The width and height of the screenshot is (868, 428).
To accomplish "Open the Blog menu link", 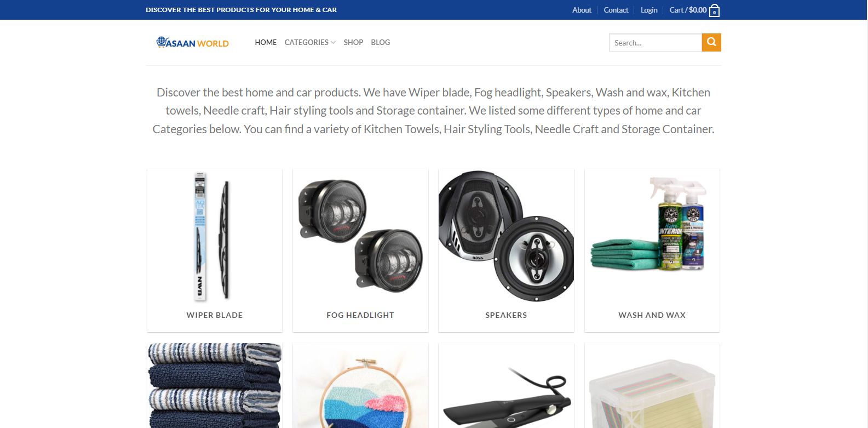I will 381,42.
